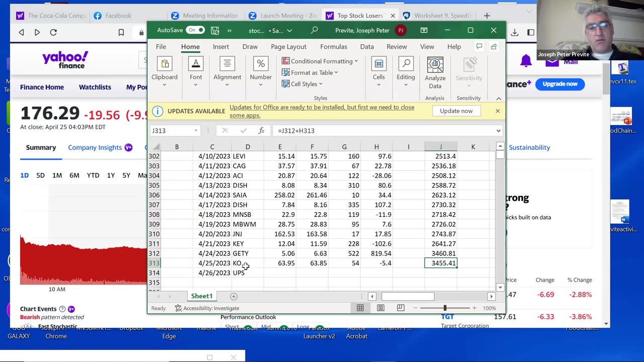Click the Excel vertical scrollbar down arrow

tap(500, 287)
